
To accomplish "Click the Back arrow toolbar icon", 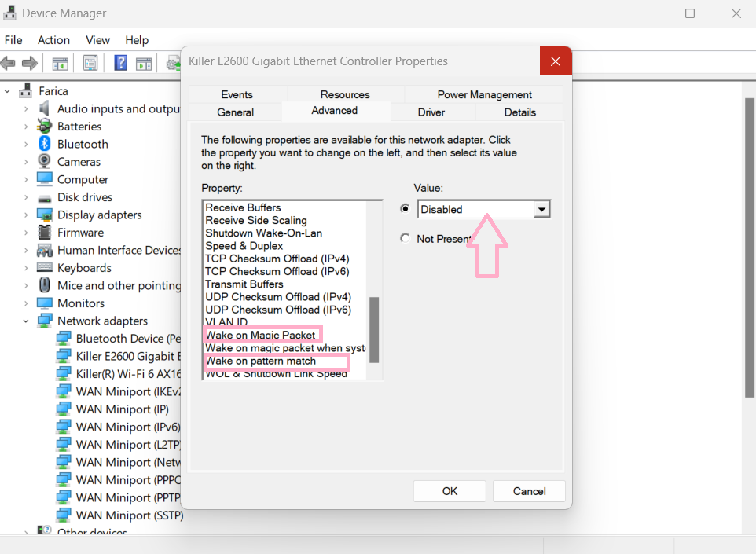I will point(9,63).
